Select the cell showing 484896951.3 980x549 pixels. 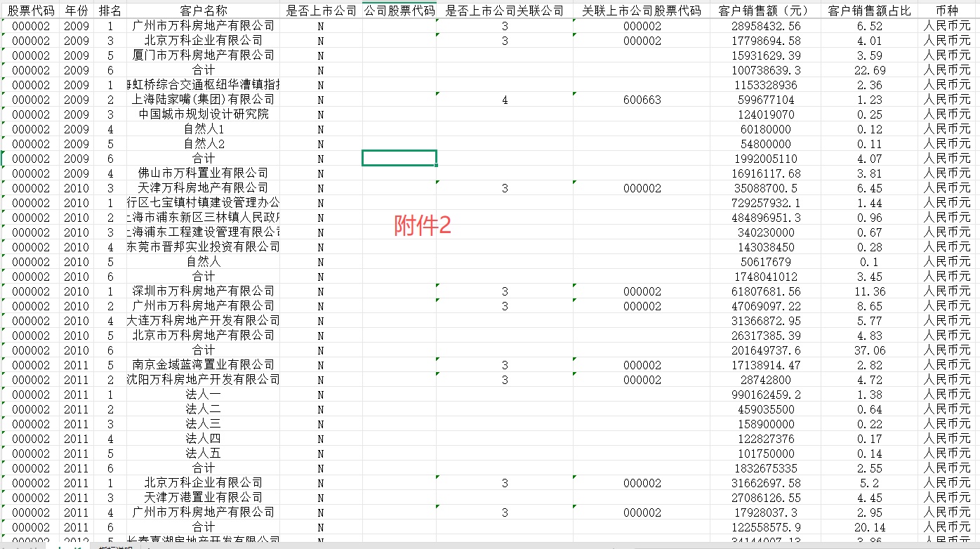coord(764,218)
